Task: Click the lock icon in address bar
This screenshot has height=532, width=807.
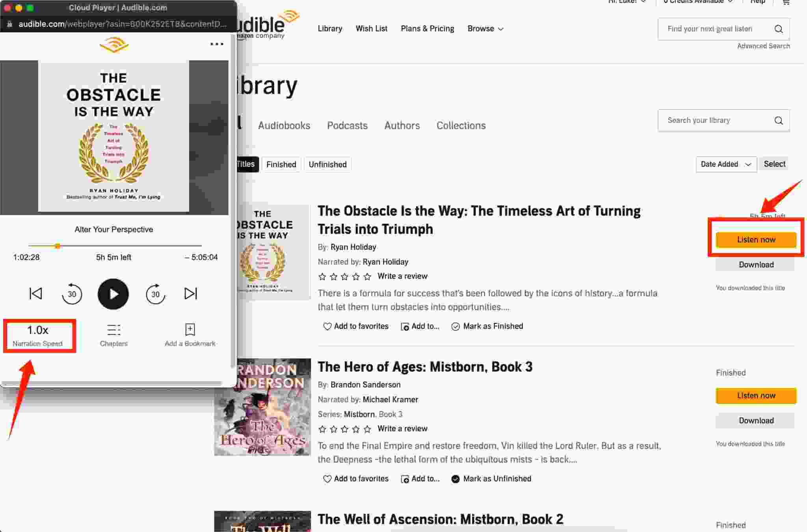Action: pyautogui.click(x=10, y=24)
